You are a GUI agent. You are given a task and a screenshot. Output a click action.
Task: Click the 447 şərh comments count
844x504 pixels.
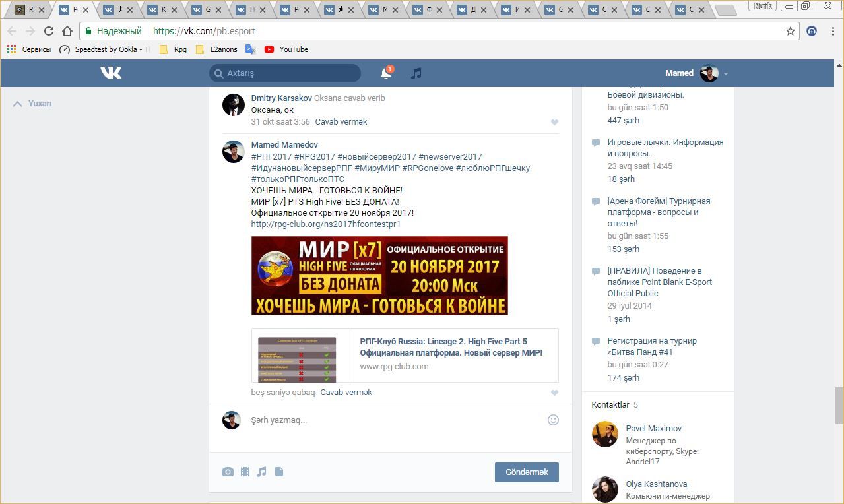tap(624, 121)
